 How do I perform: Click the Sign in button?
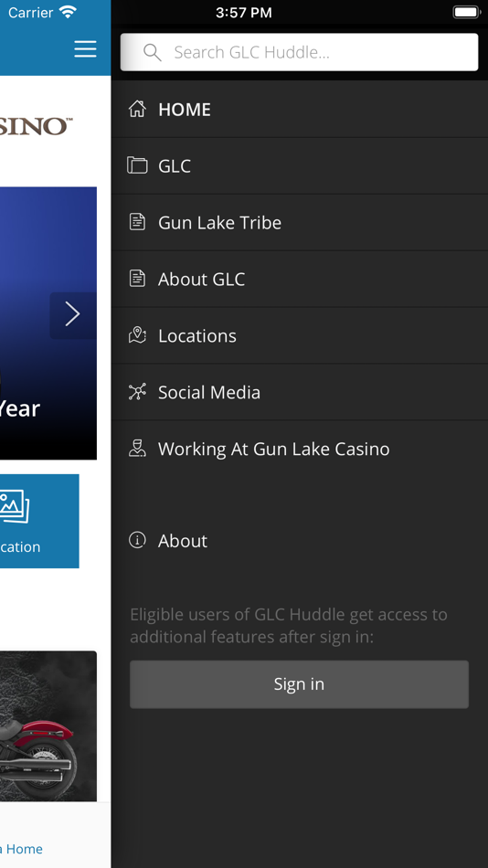(x=299, y=684)
